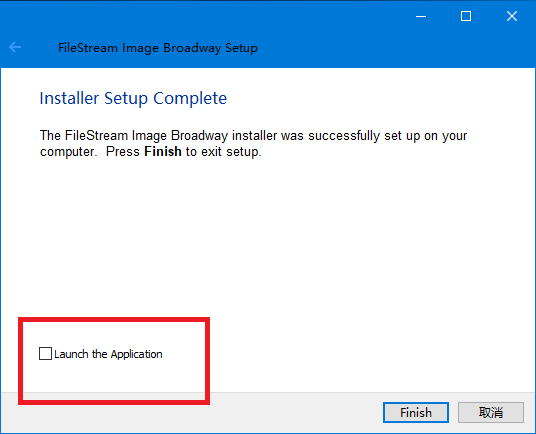The height and width of the screenshot is (434, 536).
Task: Click the word Installer in the blue heading
Action: click(x=69, y=98)
